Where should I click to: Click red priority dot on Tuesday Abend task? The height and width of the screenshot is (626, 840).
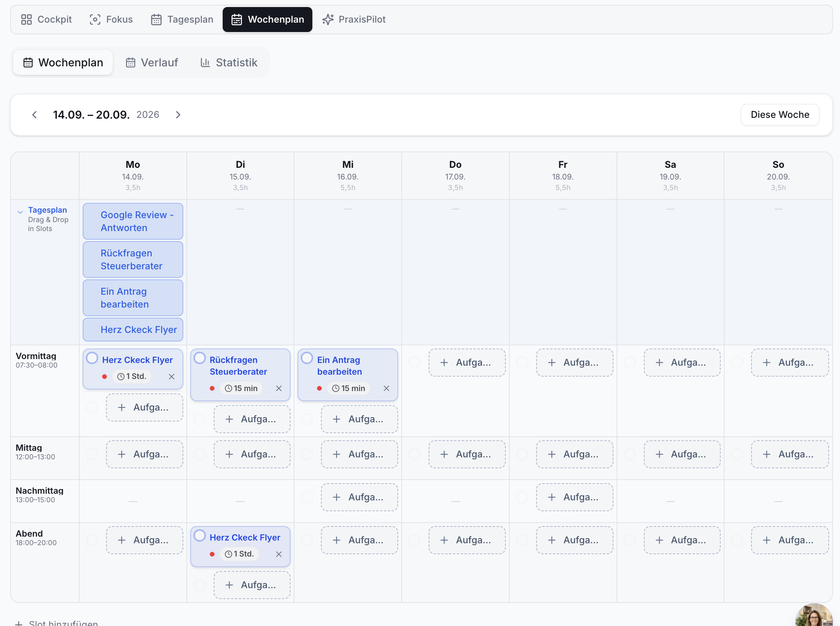click(212, 554)
